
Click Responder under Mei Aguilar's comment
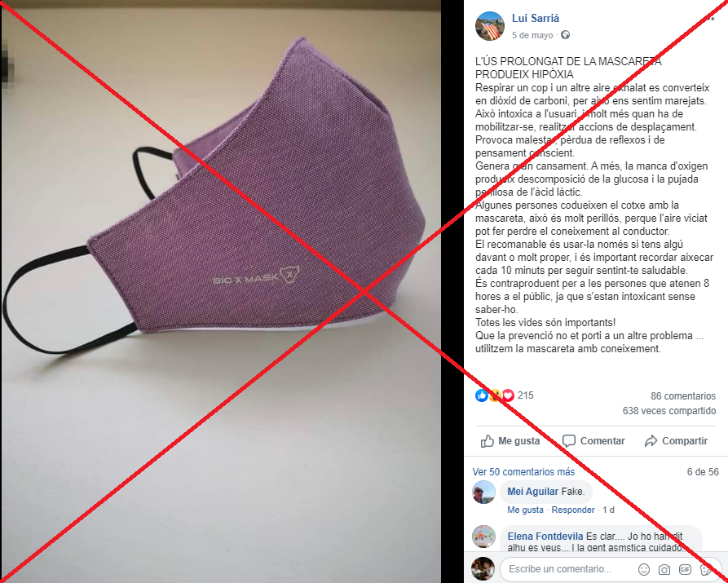573,510
